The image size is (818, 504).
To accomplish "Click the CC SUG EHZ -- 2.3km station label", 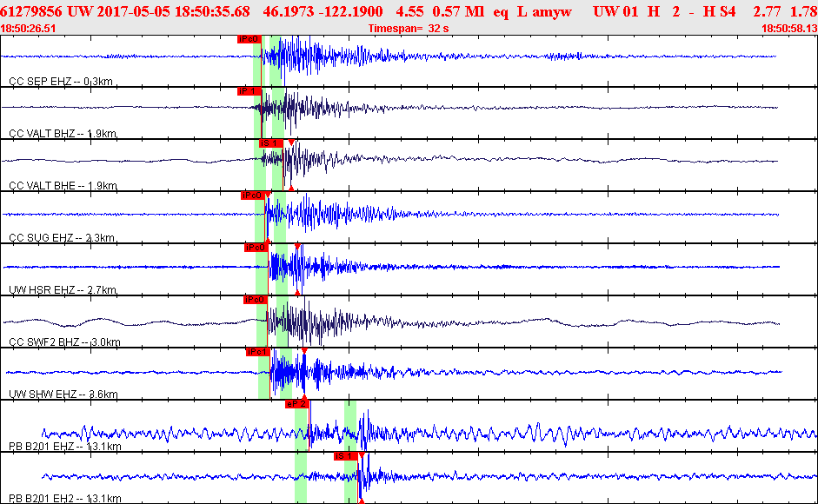I will point(62,238).
